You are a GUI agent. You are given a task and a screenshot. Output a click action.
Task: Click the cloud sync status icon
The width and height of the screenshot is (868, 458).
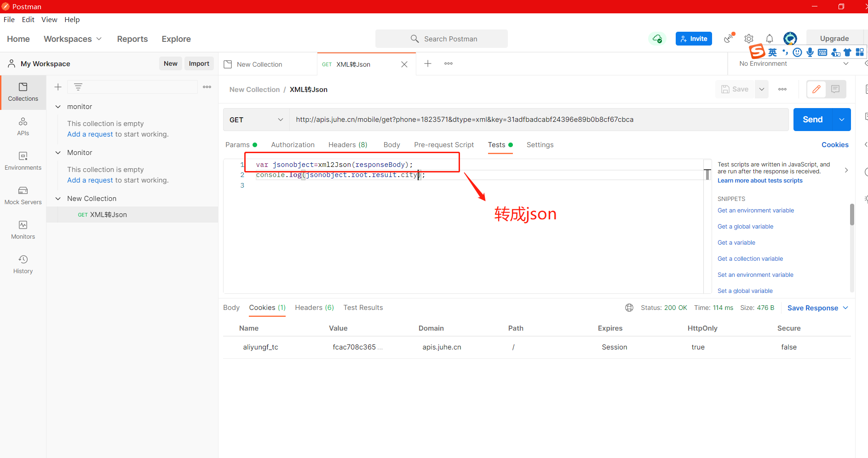point(657,39)
